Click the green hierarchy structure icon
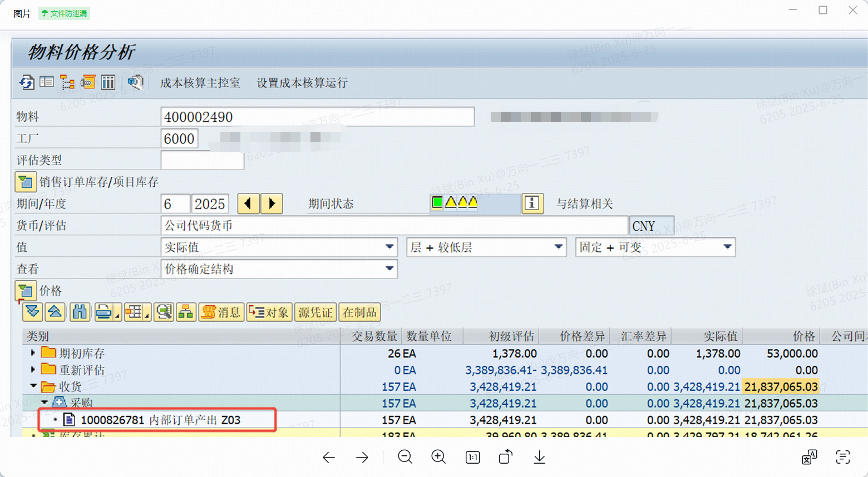Image resolution: width=868 pixels, height=477 pixels. 186,312
